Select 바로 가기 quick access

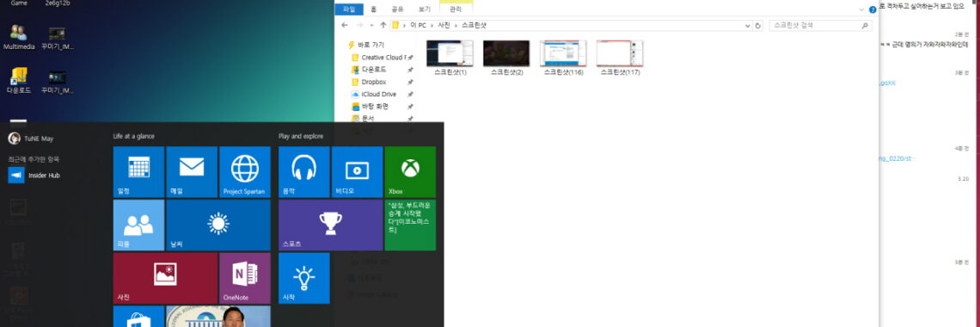[365, 45]
